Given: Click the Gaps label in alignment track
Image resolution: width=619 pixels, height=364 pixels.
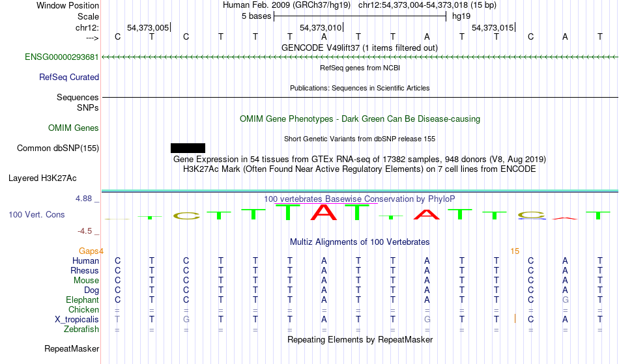Looking at the screenshot, I should (x=89, y=251).
